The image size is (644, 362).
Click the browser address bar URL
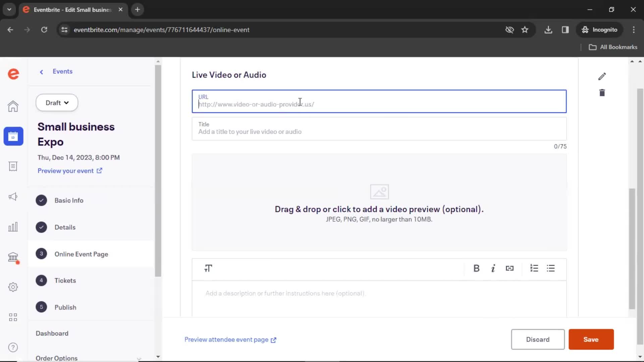[161, 30]
